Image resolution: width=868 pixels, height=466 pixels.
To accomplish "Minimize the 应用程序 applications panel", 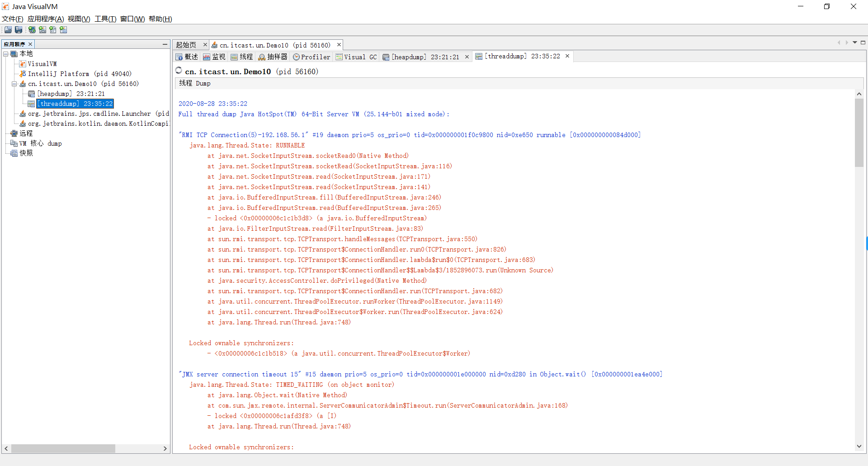I will [165, 44].
